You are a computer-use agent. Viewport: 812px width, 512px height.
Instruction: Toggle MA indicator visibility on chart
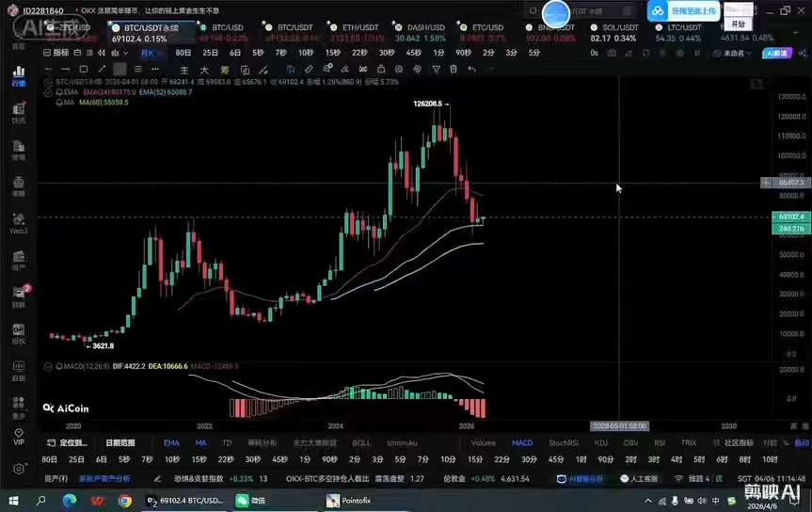(x=58, y=103)
